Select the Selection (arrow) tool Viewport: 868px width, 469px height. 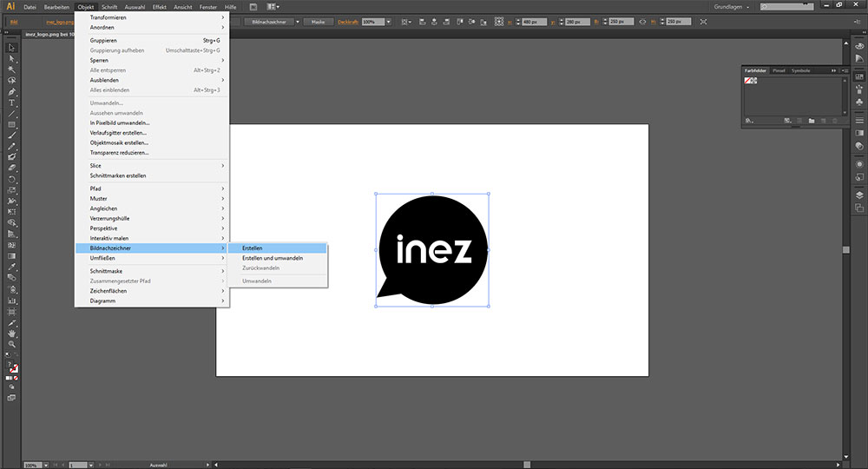coord(11,48)
